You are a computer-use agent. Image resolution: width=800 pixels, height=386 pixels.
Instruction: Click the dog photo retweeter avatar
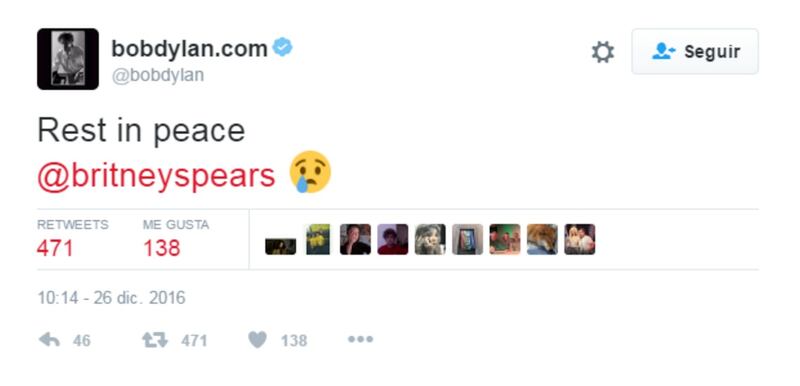542,239
